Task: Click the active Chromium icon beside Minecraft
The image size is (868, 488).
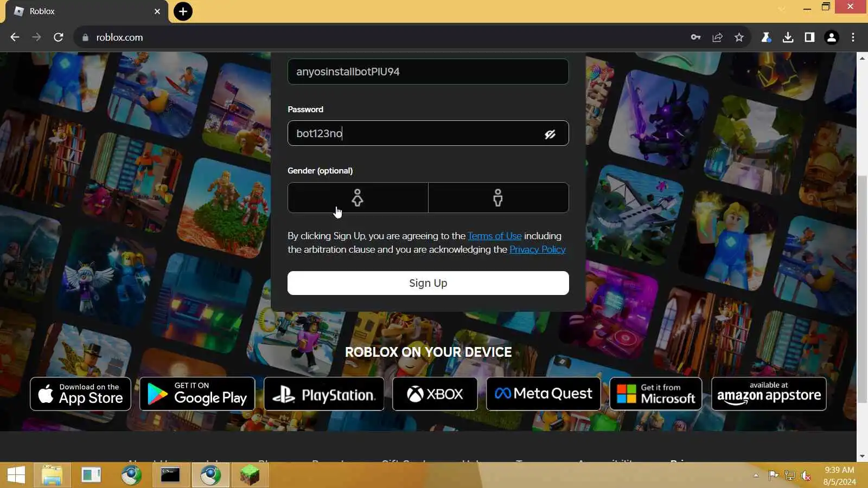Action: coord(210,476)
